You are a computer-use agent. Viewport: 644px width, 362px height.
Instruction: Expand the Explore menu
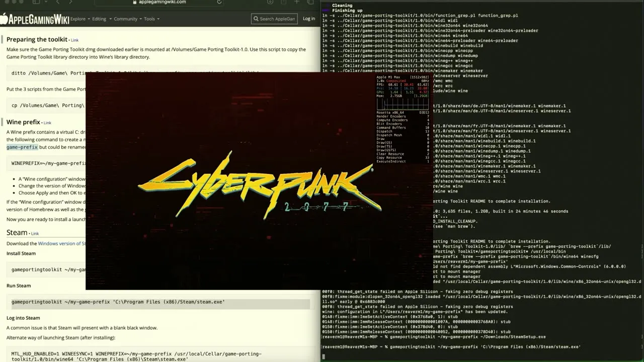pyautogui.click(x=79, y=19)
